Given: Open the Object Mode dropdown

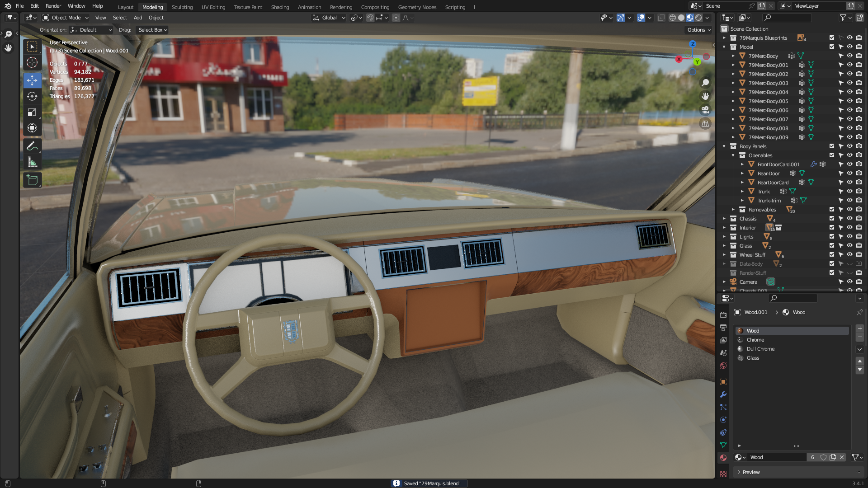Looking at the screenshot, I should tap(66, 18).
